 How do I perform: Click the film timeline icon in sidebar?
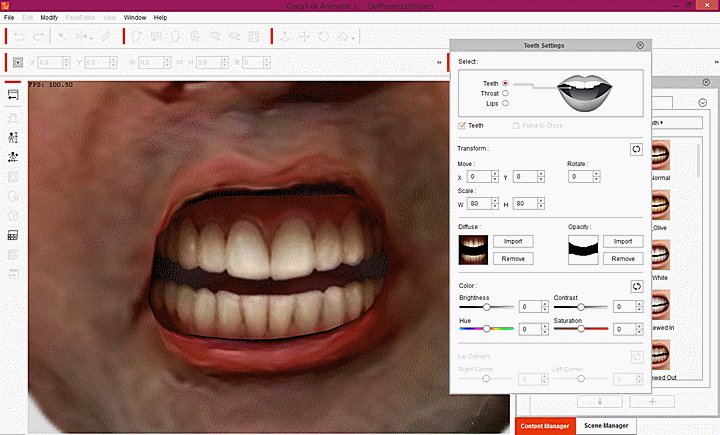pyautogui.click(x=13, y=236)
